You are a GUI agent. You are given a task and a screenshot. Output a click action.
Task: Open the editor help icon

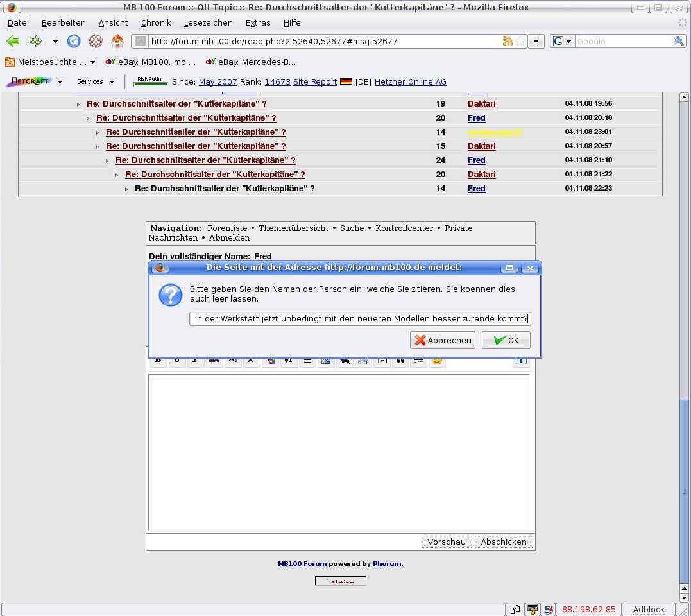click(x=520, y=361)
